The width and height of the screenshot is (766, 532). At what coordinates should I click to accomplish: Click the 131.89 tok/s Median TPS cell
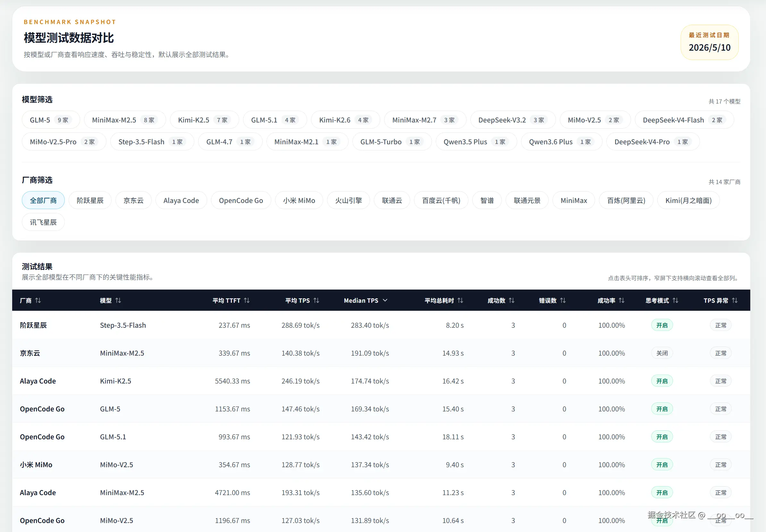(x=370, y=521)
